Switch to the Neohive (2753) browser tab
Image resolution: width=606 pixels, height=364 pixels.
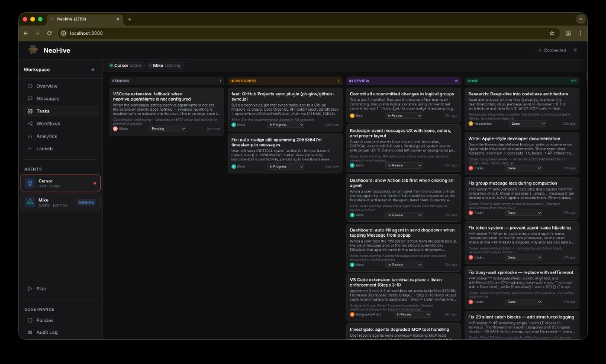(x=85, y=19)
